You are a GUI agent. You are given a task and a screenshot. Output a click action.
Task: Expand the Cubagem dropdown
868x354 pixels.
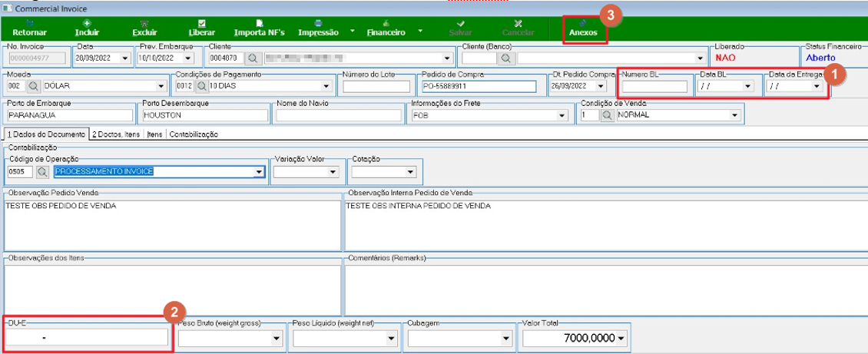(505, 338)
